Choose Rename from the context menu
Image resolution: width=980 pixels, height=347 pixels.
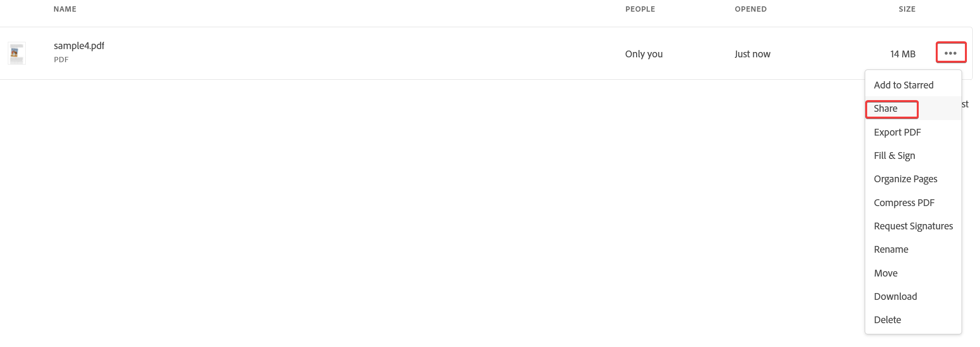[891, 249]
